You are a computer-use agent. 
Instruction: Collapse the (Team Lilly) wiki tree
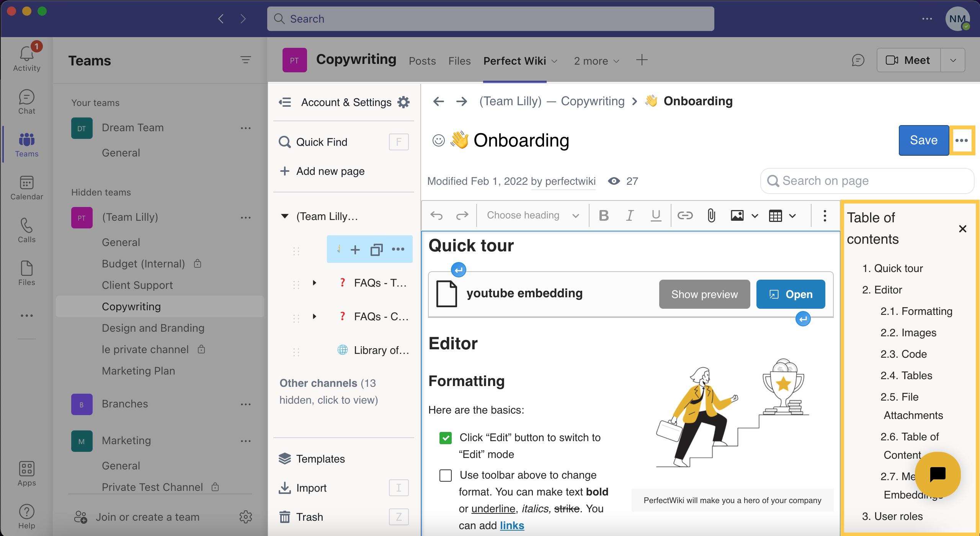tap(285, 217)
